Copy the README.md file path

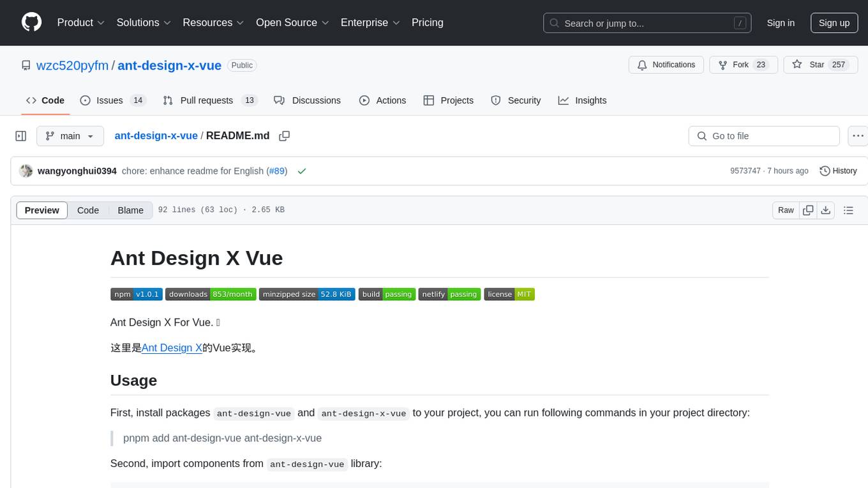coord(285,136)
